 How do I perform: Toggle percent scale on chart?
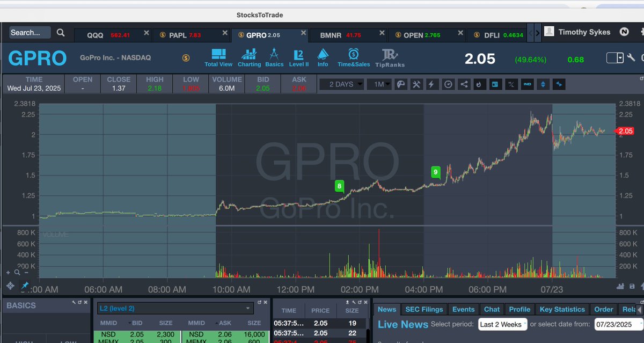[x=511, y=84]
